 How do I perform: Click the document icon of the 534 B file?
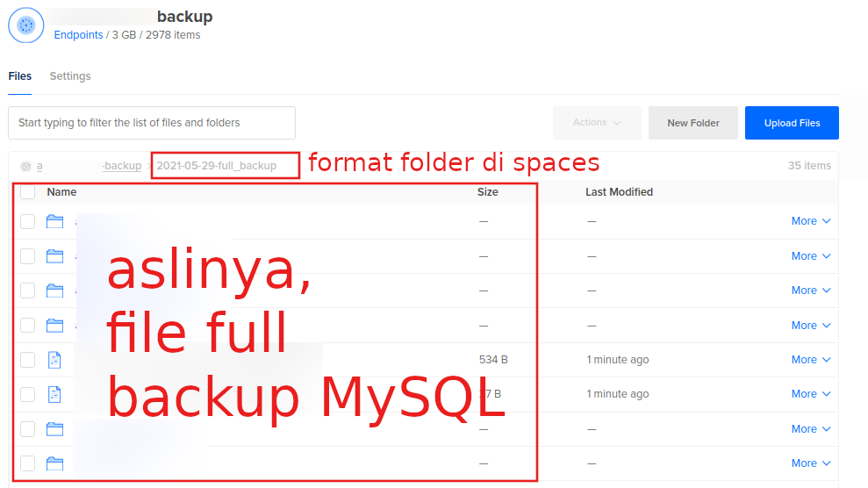point(54,360)
